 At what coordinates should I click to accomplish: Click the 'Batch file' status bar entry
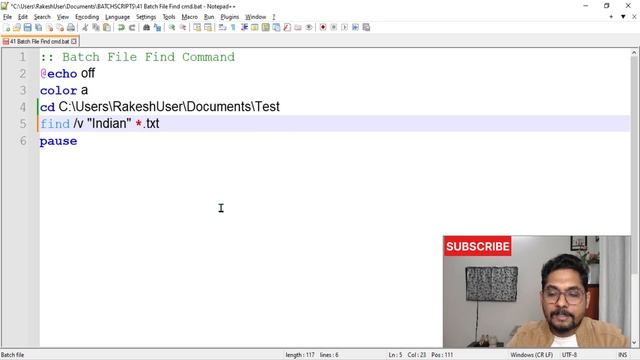coord(13,355)
